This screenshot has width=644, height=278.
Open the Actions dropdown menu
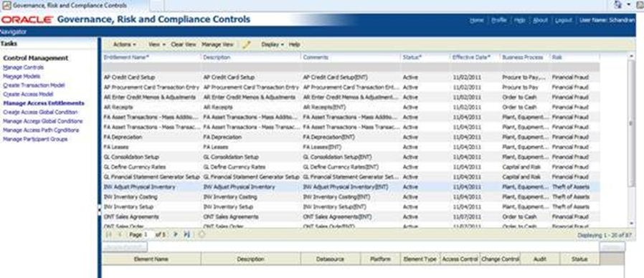125,44
